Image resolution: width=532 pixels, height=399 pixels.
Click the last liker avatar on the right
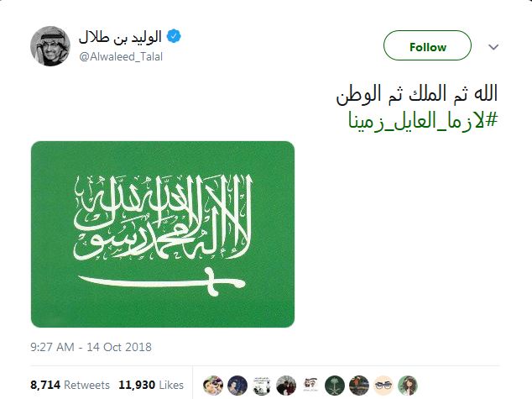pos(408,385)
